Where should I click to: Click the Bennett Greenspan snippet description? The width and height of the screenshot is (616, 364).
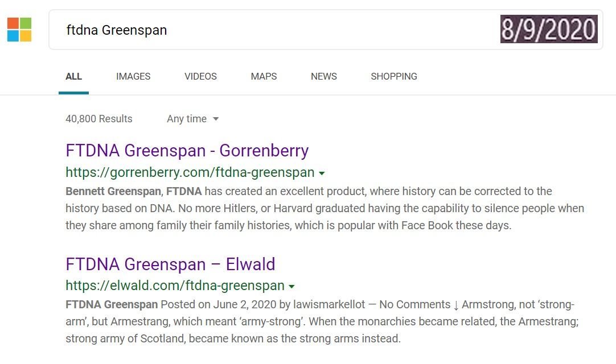coord(325,208)
